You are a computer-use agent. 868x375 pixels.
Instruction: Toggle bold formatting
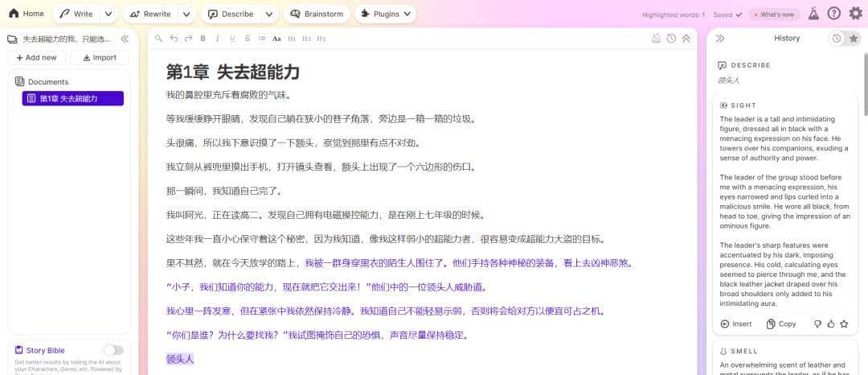203,38
